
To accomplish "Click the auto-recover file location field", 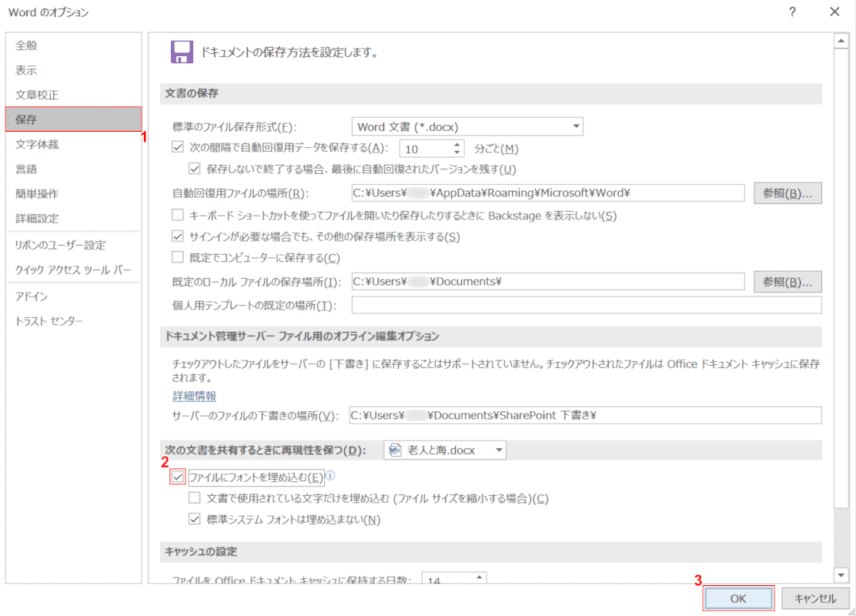I will (547, 192).
